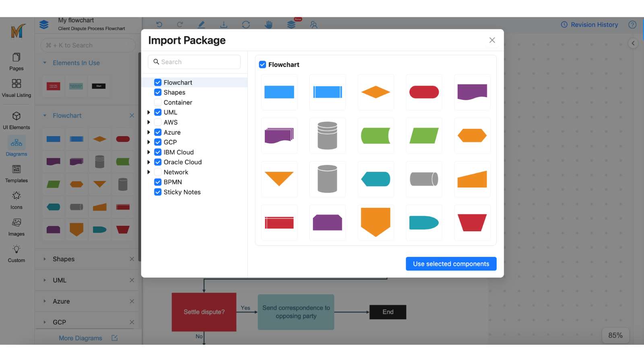
Task: Open the Icons sidebar tab
Action: coord(17,200)
